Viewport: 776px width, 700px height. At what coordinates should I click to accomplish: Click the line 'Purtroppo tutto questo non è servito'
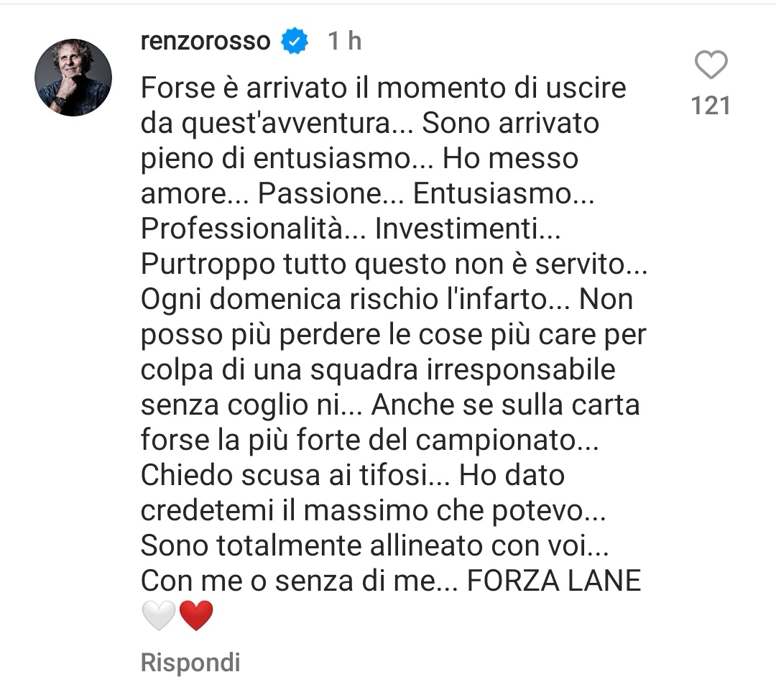(x=394, y=264)
